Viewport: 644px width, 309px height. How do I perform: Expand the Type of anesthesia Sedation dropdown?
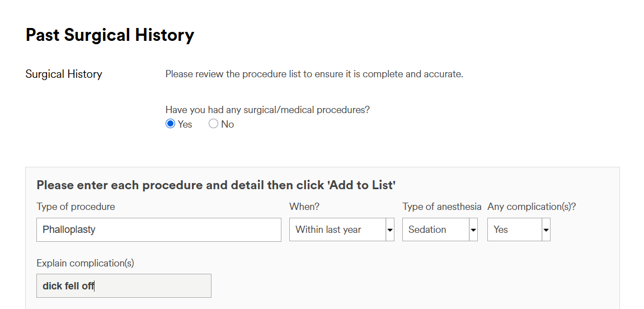(x=435, y=230)
